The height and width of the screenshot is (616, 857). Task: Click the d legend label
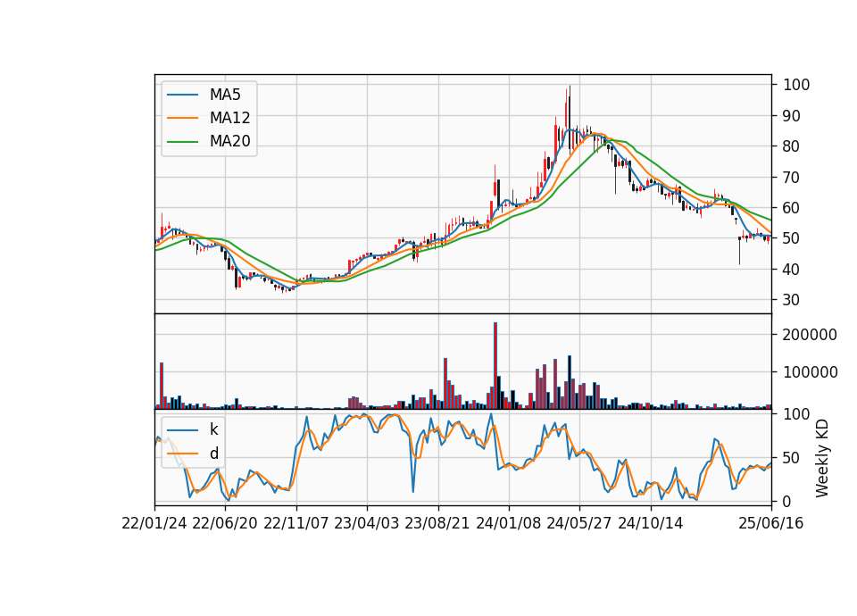[x=213, y=454]
